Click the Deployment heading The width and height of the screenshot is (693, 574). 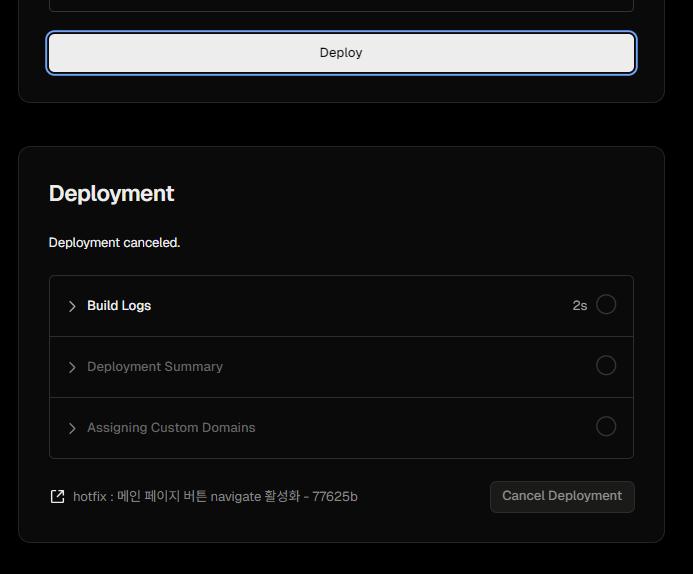point(112,194)
